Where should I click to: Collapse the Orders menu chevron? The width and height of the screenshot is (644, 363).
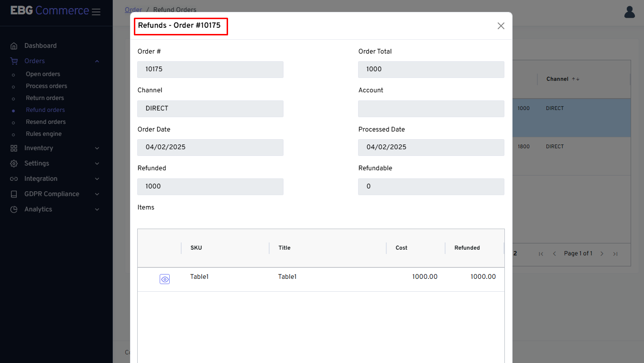click(x=97, y=61)
